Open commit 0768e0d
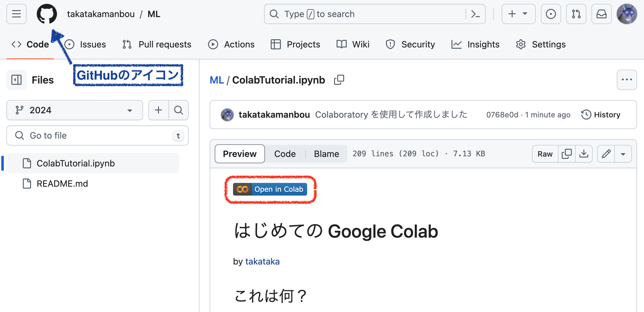This screenshot has width=644, height=312. coord(502,115)
